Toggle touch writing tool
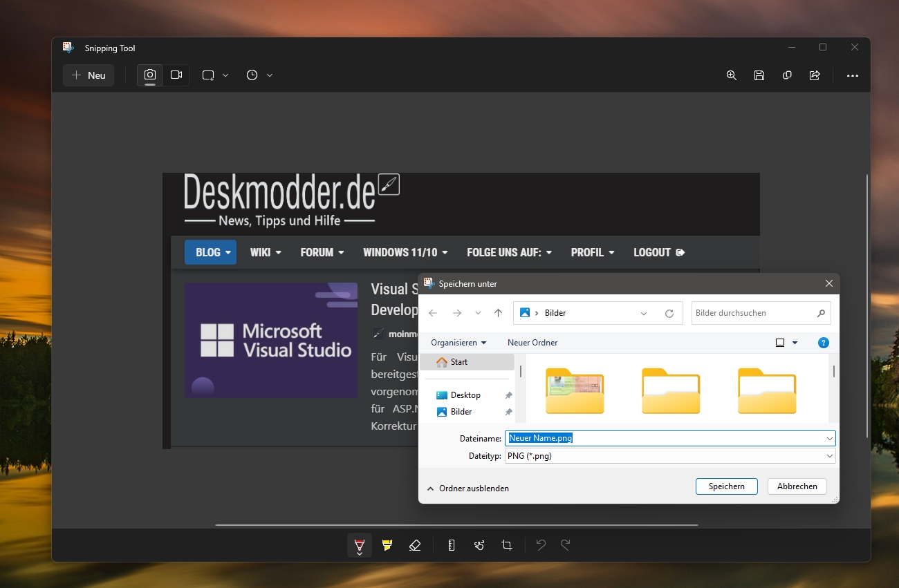 click(x=479, y=545)
